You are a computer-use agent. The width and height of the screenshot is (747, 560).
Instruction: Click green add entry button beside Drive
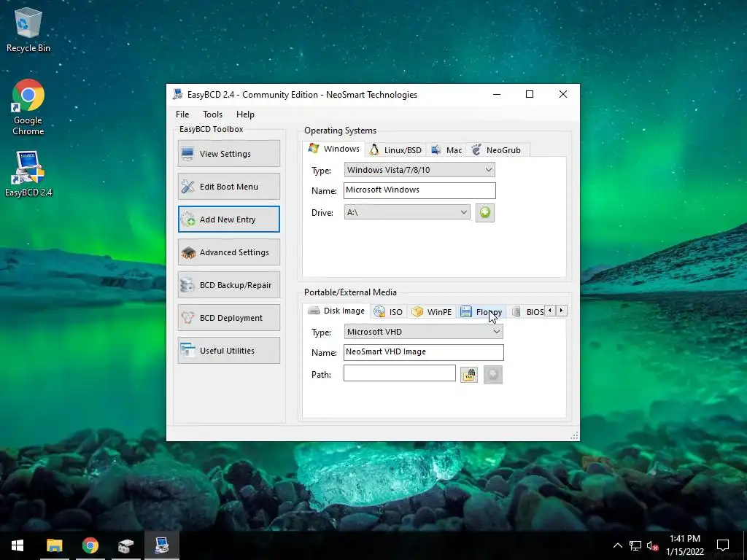tap(485, 212)
